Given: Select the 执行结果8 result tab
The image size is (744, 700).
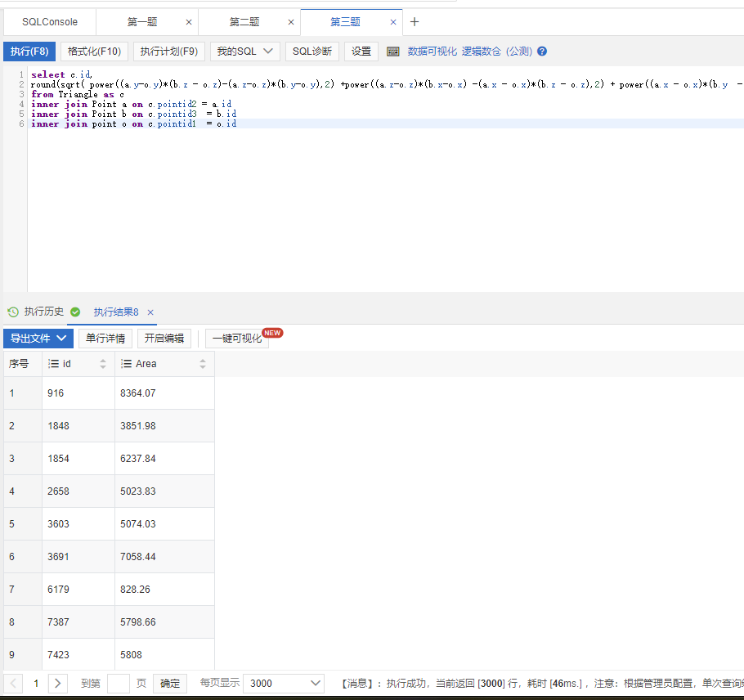Looking at the screenshot, I should 116,312.
